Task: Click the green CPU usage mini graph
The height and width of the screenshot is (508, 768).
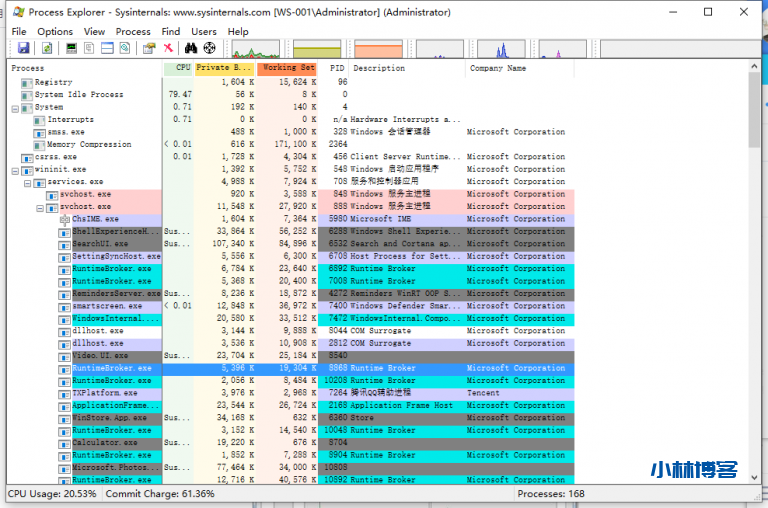Action: click(256, 49)
